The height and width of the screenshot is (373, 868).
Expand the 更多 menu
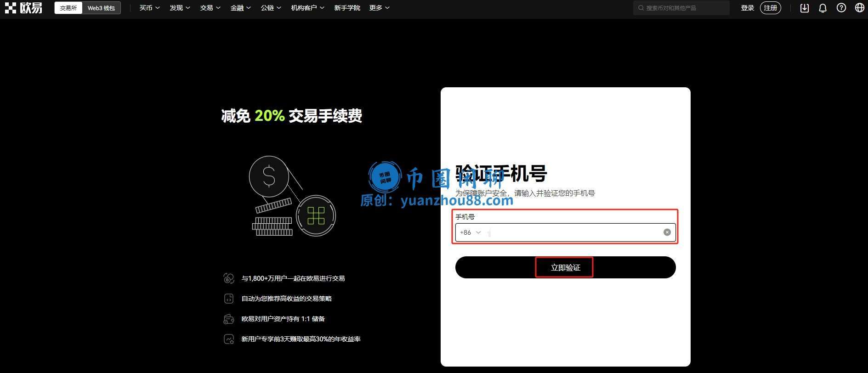coord(380,8)
